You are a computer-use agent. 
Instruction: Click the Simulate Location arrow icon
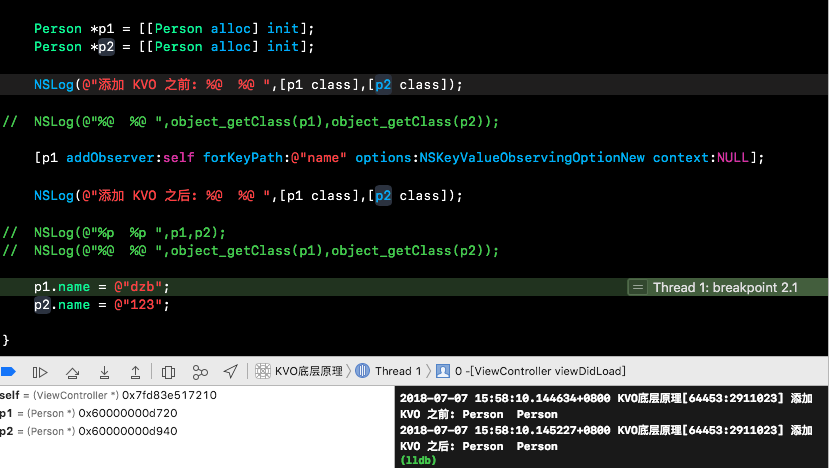pos(231,372)
